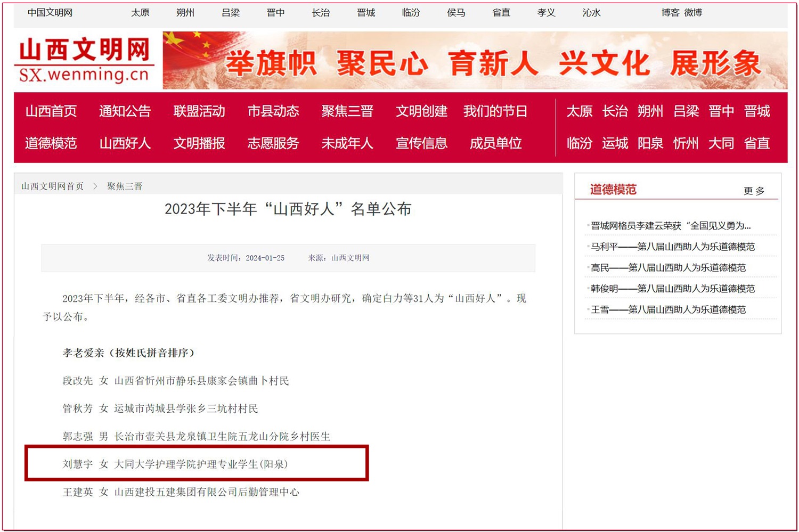Click 大同 in the red city list
The width and height of the screenshot is (799, 532).
click(x=721, y=143)
